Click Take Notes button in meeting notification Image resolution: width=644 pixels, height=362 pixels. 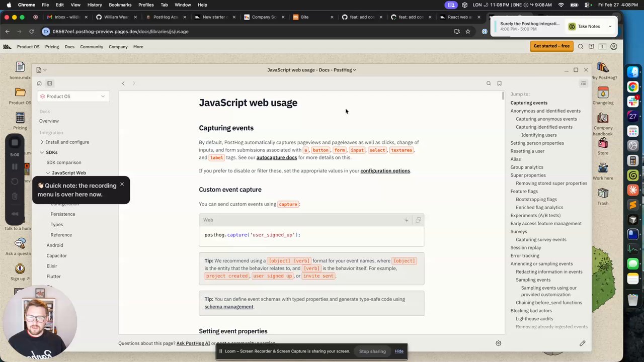tap(589, 26)
